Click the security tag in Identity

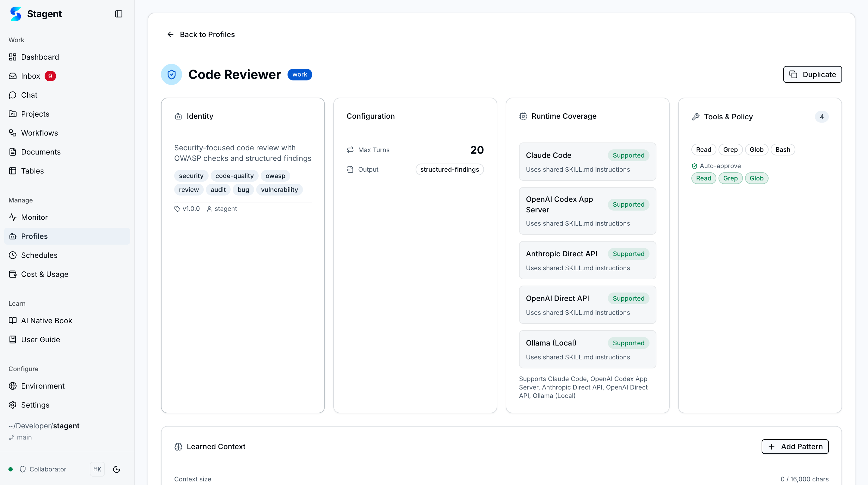click(191, 176)
